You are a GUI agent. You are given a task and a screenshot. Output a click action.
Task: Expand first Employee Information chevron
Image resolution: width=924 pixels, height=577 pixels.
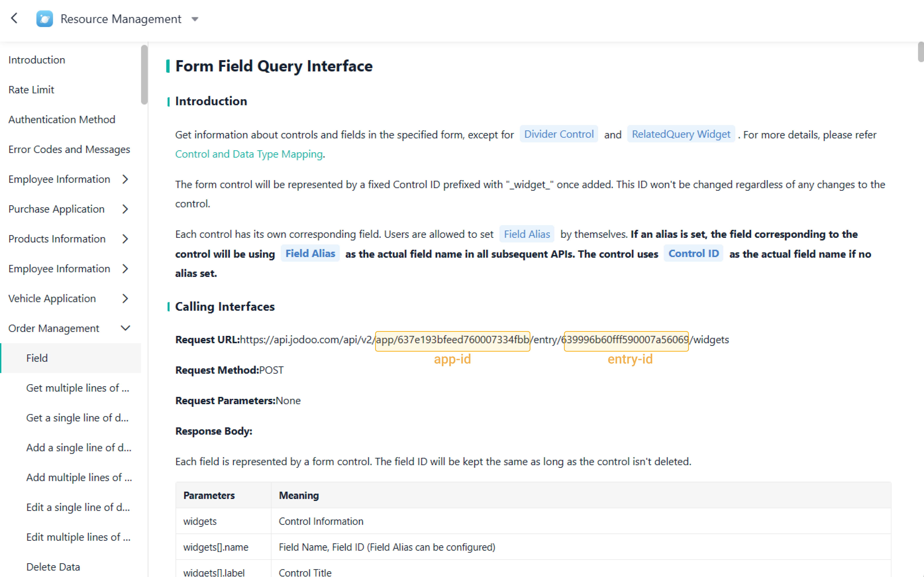tap(125, 179)
